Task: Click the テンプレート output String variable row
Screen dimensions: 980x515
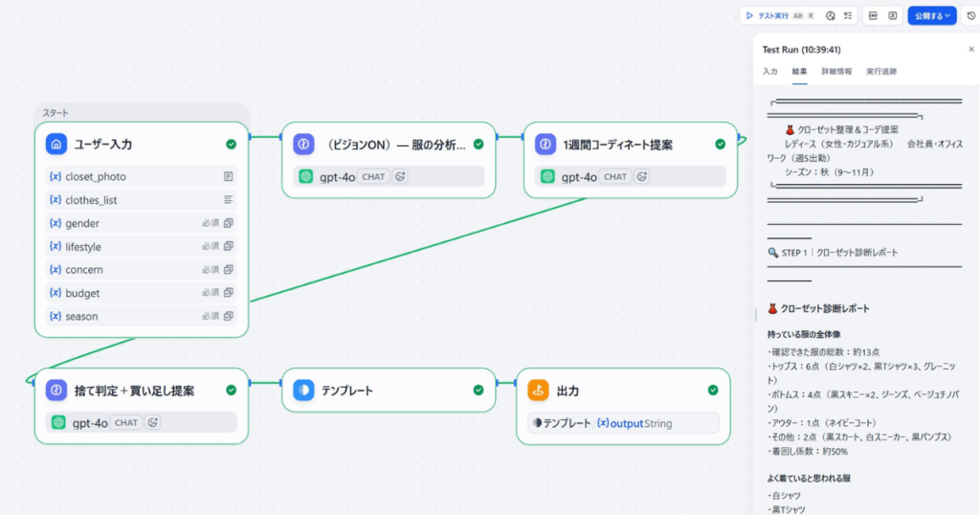Action: coord(623,423)
